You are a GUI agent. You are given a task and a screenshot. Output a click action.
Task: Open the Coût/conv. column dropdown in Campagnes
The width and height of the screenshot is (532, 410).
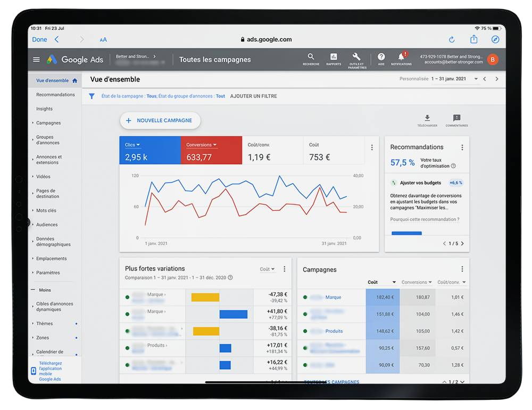(451, 282)
